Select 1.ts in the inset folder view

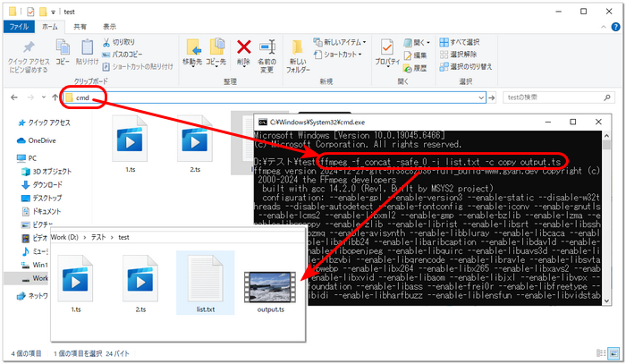[75, 284]
